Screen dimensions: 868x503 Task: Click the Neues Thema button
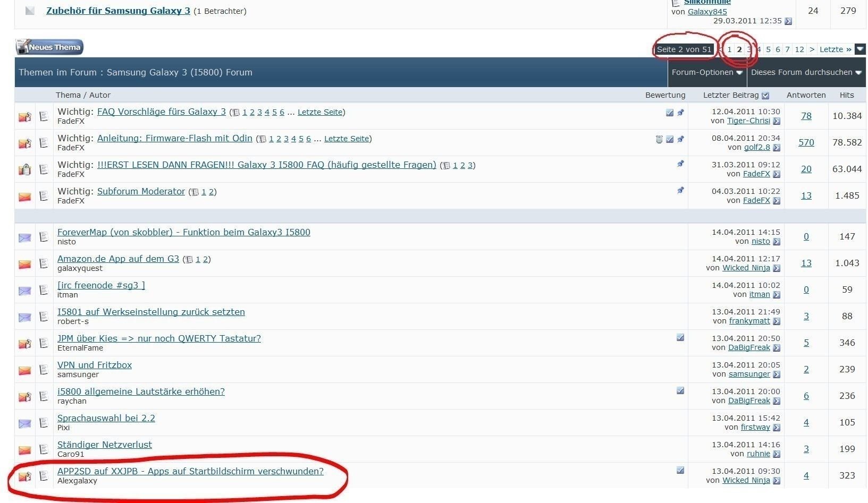coord(49,47)
